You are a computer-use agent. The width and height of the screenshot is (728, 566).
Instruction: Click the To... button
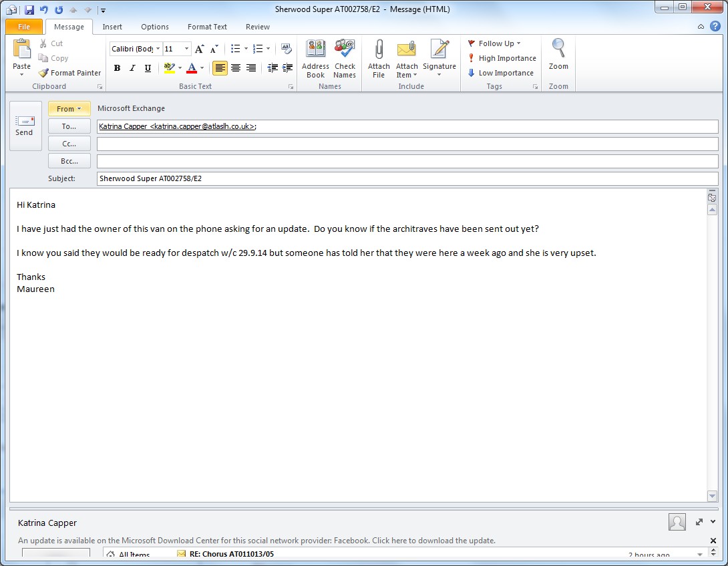pyautogui.click(x=69, y=126)
